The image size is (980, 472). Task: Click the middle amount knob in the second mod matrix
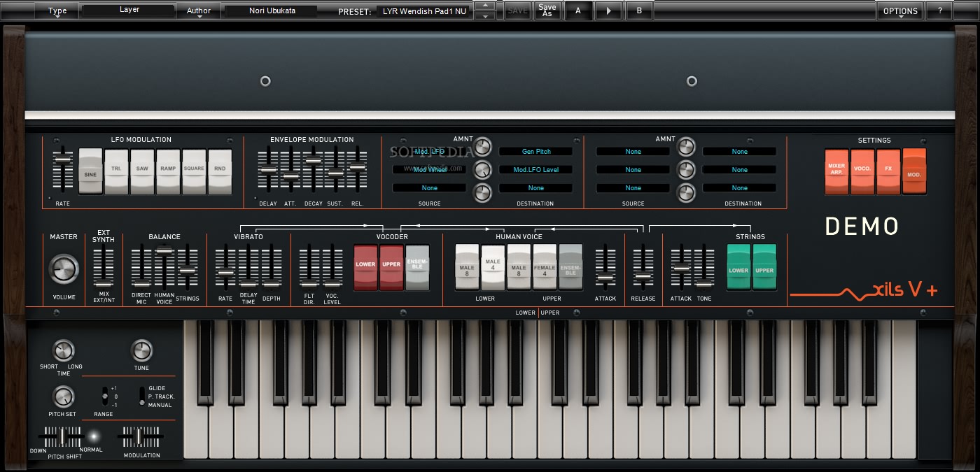(687, 170)
